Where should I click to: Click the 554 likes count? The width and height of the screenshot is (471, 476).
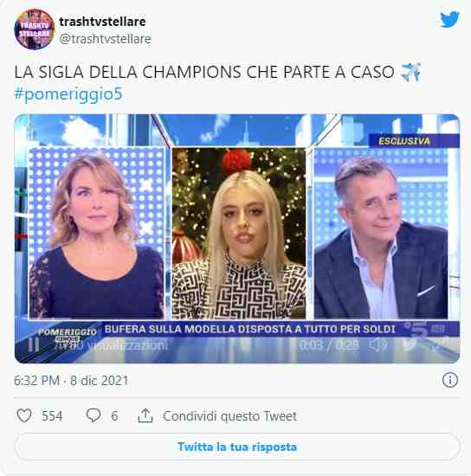click(52, 416)
